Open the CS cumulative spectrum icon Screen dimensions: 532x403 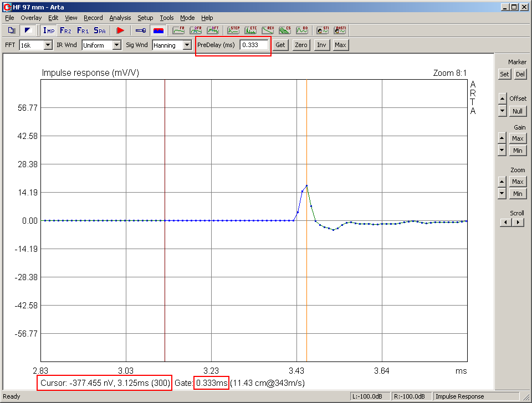click(285, 30)
